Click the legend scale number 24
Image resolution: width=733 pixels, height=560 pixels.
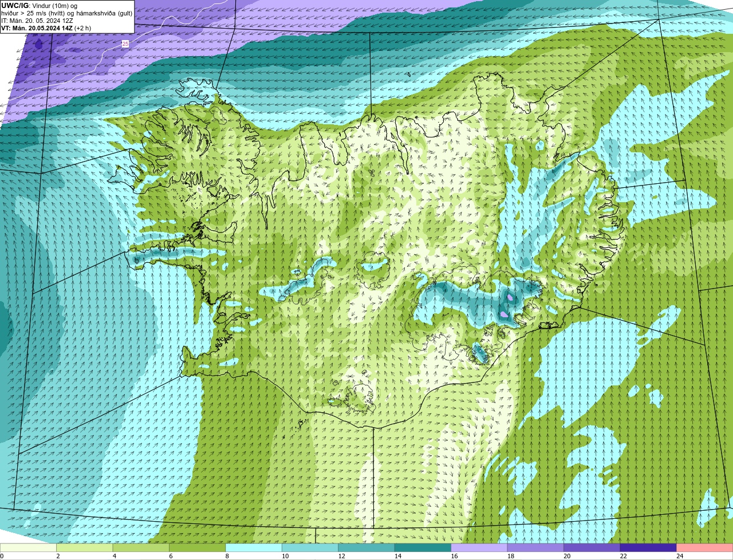pyautogui.click(x=680, y=556)
